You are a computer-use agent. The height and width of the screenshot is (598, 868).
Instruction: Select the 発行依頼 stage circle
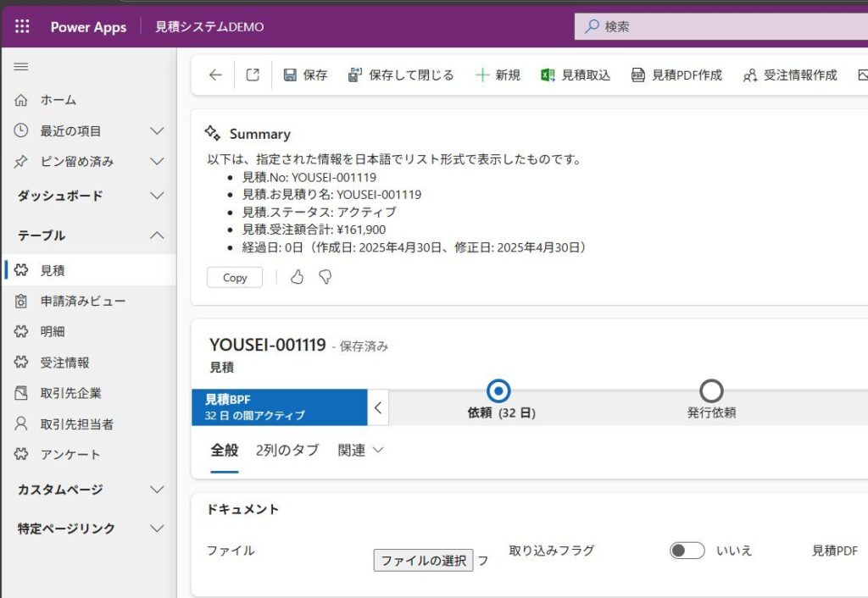click(x=711, y=390)
